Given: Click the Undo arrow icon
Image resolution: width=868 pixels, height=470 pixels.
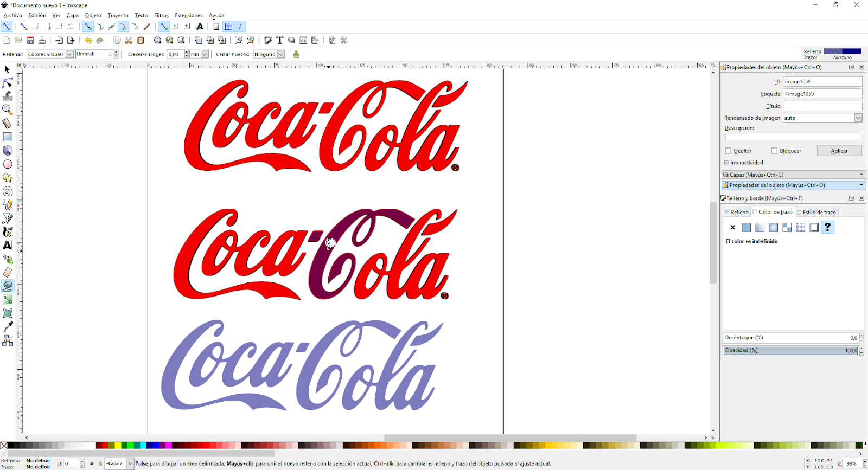Looking at the screenshot, I should 88,41.
